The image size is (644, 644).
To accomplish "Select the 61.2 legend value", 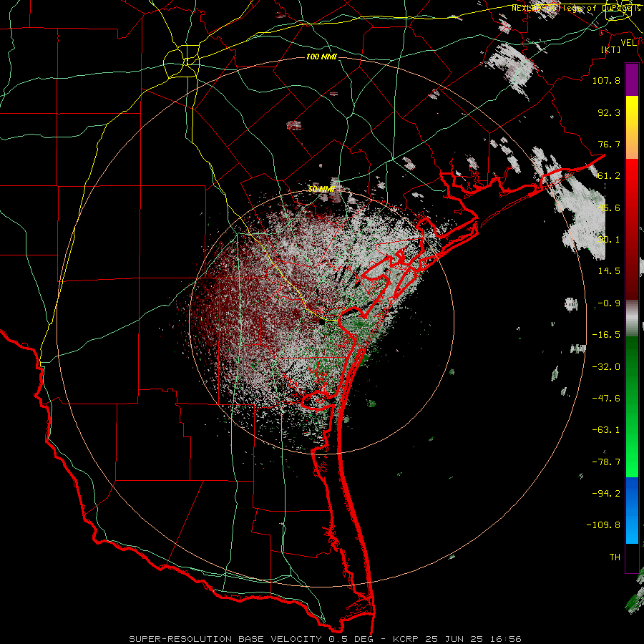I will pos(609,176).
